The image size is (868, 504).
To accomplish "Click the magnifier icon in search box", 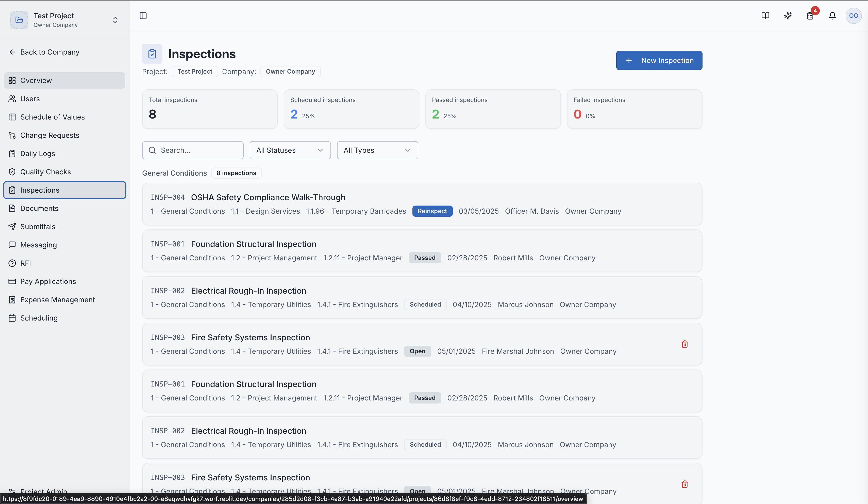I will [x=152, y=150].
